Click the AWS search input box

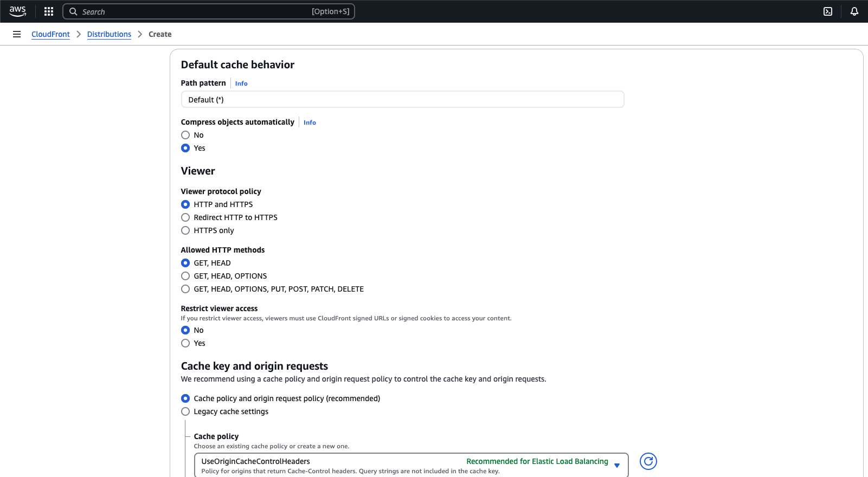(195, 11)
